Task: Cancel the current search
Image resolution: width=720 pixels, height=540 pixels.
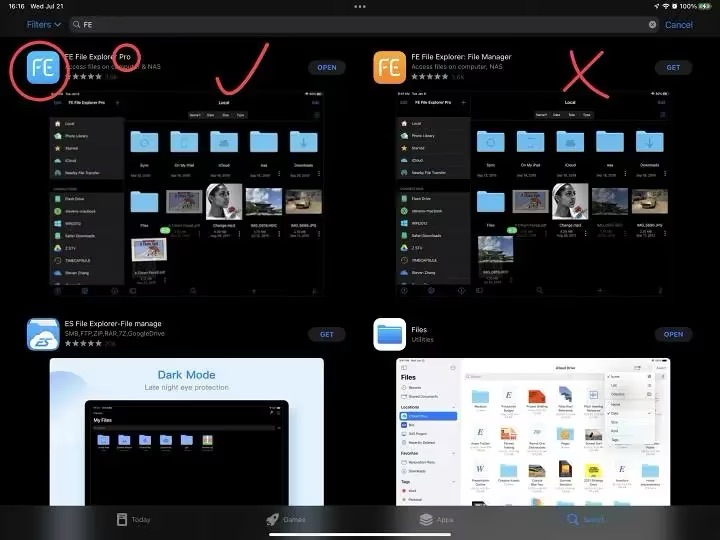Action: coord(678,24)
